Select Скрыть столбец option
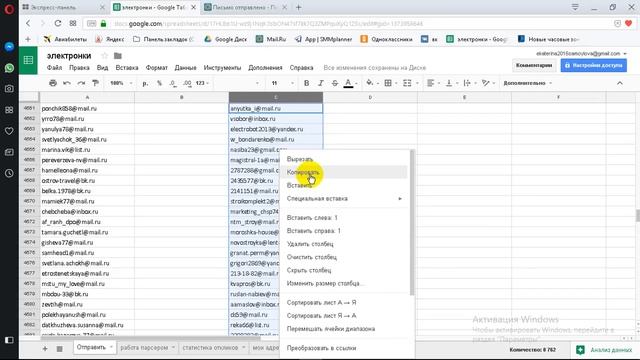 click(x=344, y=270)
